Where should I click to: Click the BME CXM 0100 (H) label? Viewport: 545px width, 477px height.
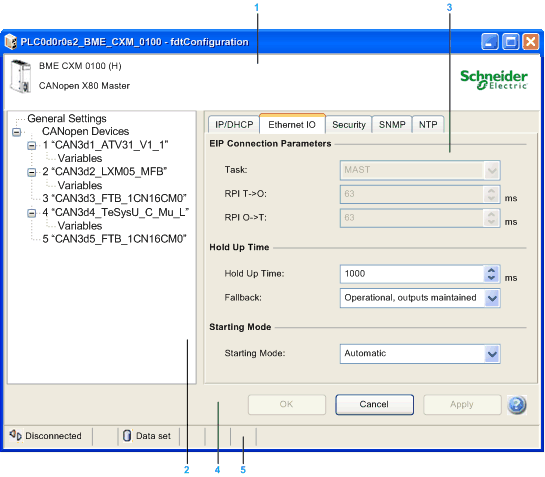click(80, 66)
